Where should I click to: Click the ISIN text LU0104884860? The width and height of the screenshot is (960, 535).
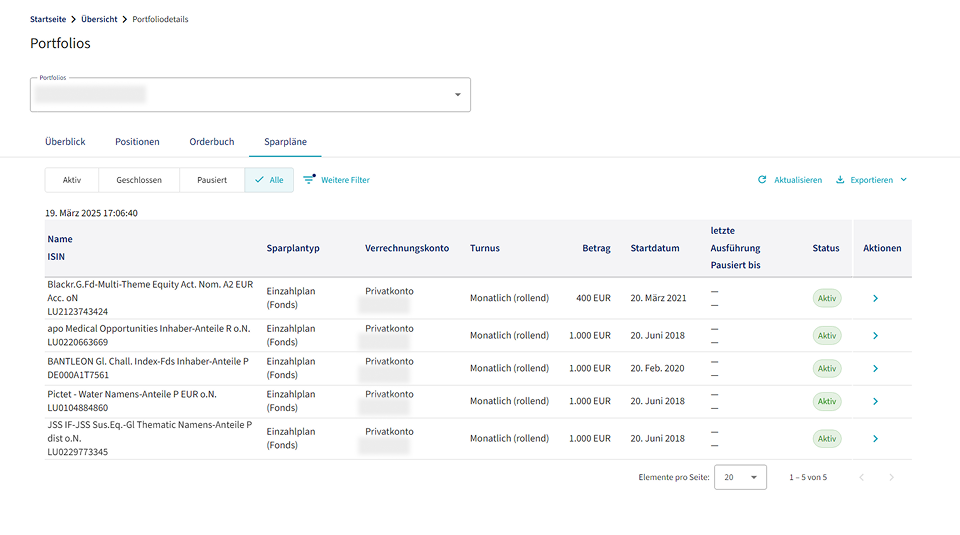[x=78, y=408]
